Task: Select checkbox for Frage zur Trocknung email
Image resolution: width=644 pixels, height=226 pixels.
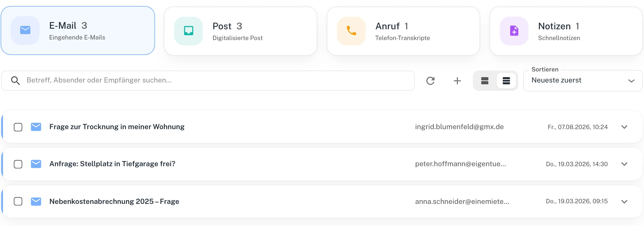Action: [18, 127]
